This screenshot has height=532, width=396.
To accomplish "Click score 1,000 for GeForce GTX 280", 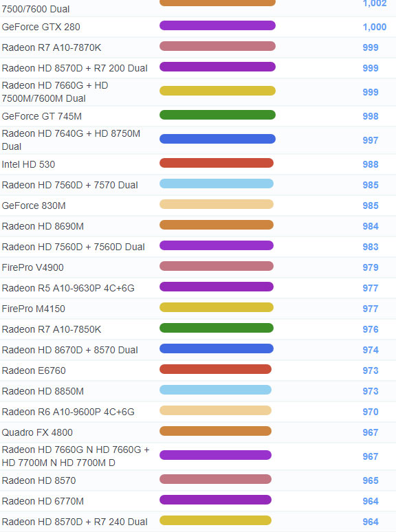I will click(375, 27).
